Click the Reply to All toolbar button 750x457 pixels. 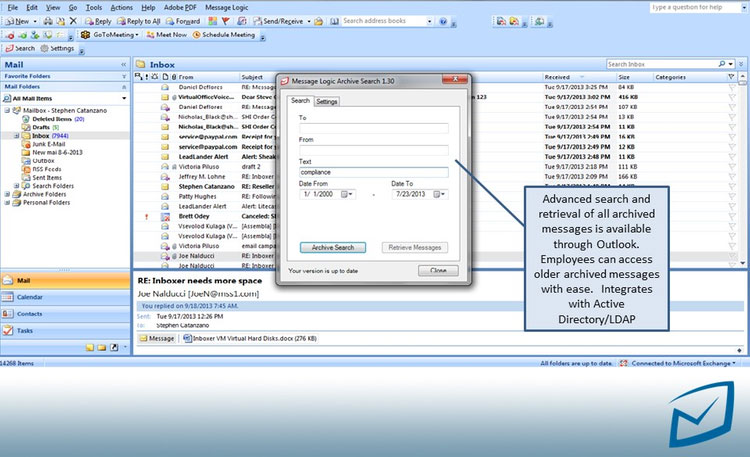pyautogui.click(x=139, y=21)
